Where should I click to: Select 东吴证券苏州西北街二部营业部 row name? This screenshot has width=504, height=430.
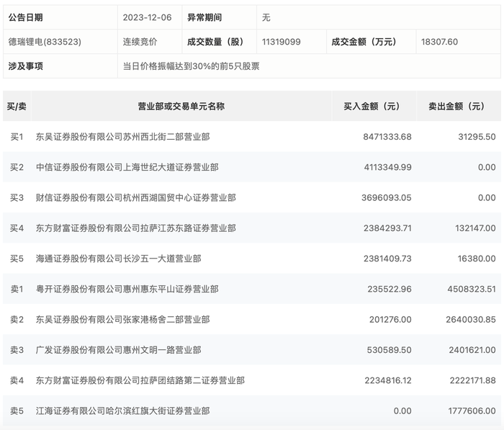click(123, 137)
